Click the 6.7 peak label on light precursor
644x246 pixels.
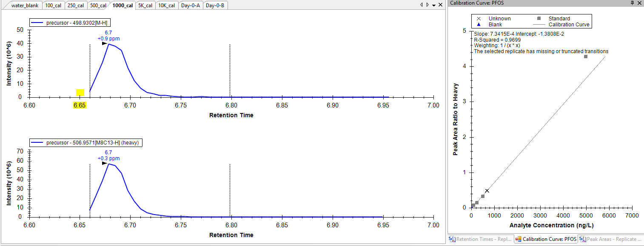click(108, 33)
